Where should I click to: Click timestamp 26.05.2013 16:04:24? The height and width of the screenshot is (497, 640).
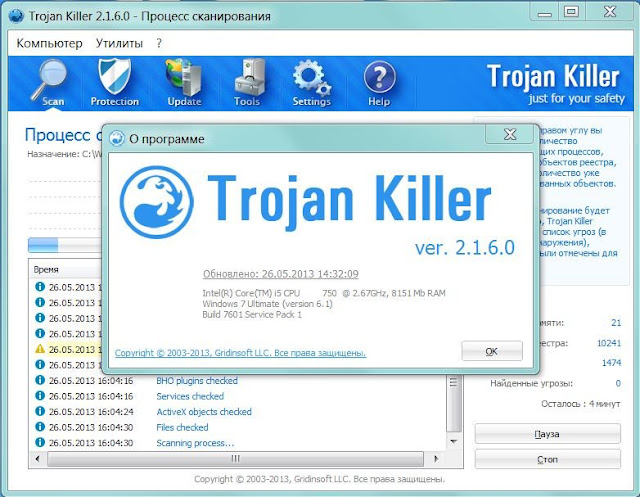91,412
